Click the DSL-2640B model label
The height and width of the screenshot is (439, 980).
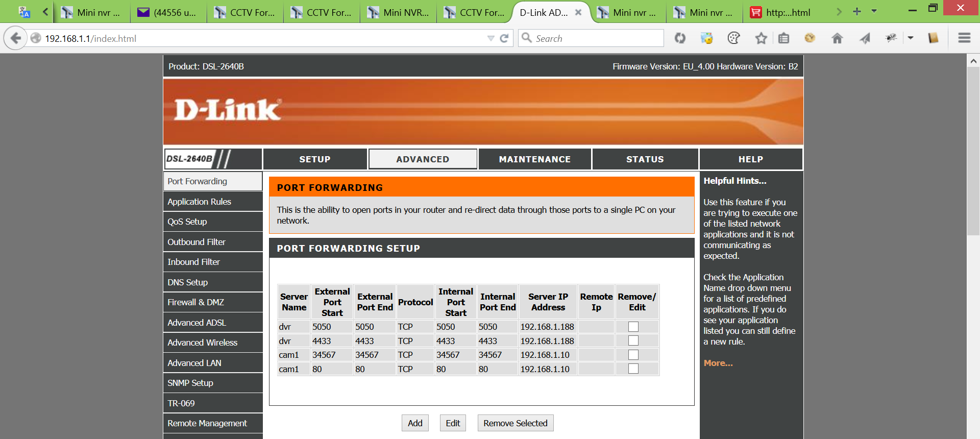[189, 159]
